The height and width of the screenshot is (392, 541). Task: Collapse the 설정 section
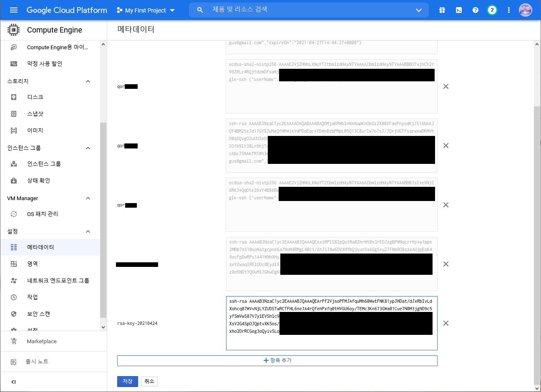88,231
